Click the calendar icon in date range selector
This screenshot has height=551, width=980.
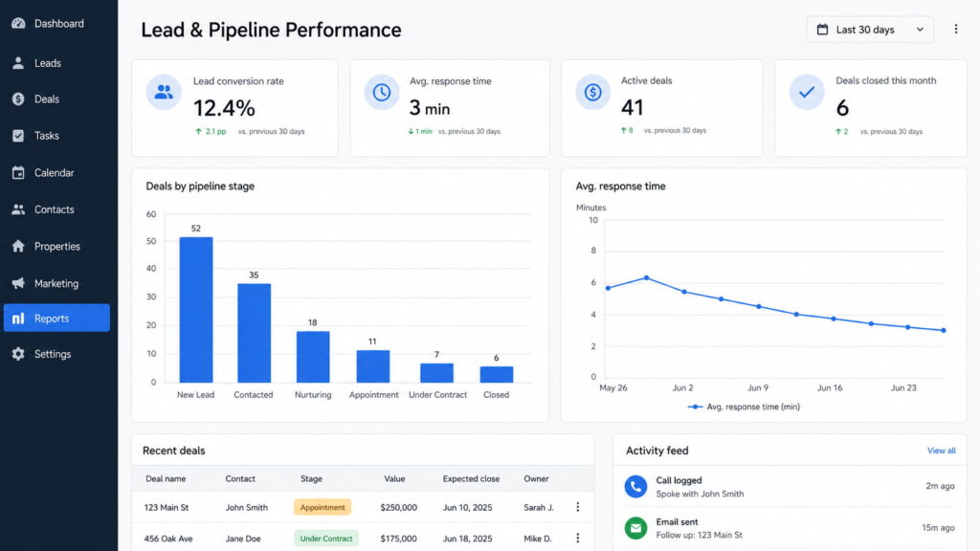point(822,30)
